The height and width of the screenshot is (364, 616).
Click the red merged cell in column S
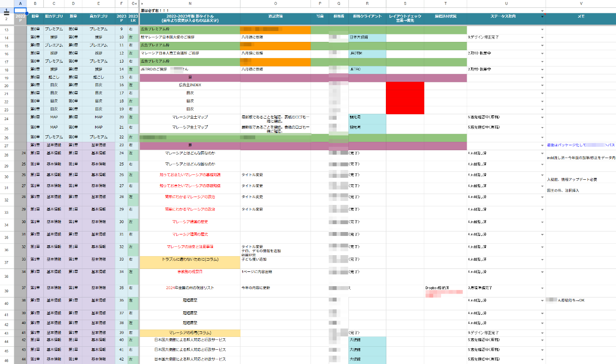click(x=405, y=97)
